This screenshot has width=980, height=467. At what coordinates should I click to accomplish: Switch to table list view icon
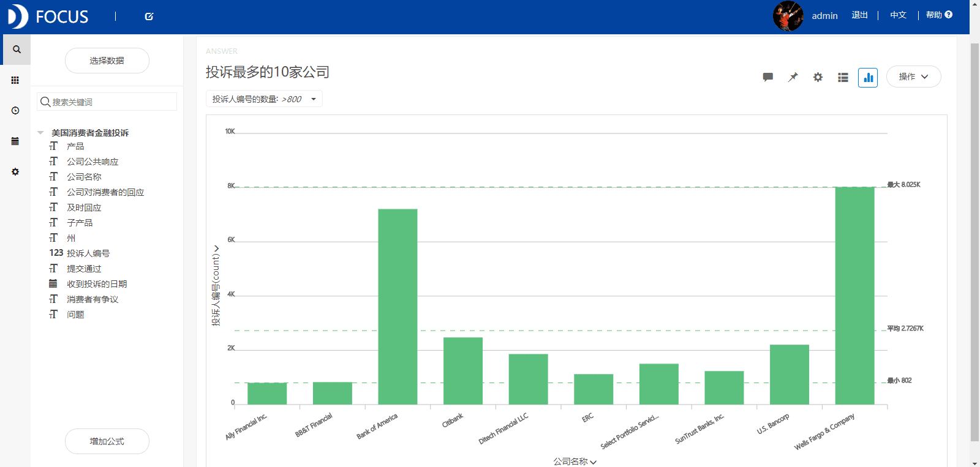pos(843,78)
